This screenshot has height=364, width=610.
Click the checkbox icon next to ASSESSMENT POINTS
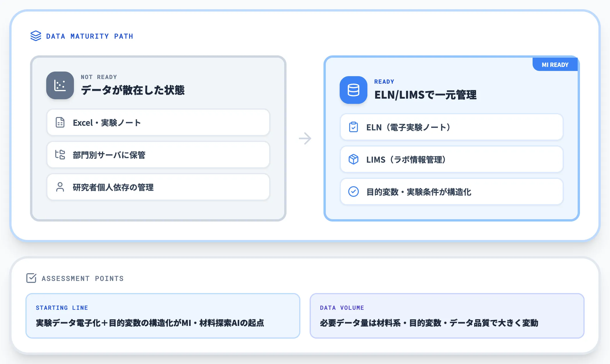[31, 278]
